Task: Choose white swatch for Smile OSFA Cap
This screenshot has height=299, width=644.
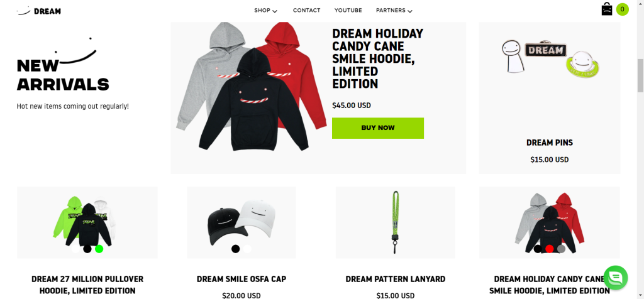Action: click(247, 249)
